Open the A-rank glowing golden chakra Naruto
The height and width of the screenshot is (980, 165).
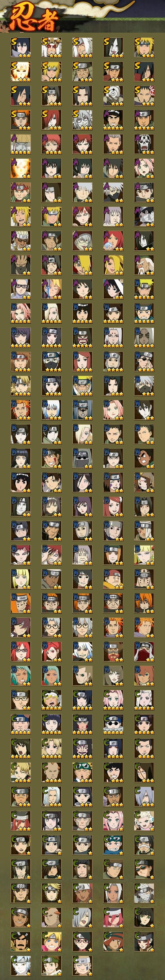click(x=20, y=168)
